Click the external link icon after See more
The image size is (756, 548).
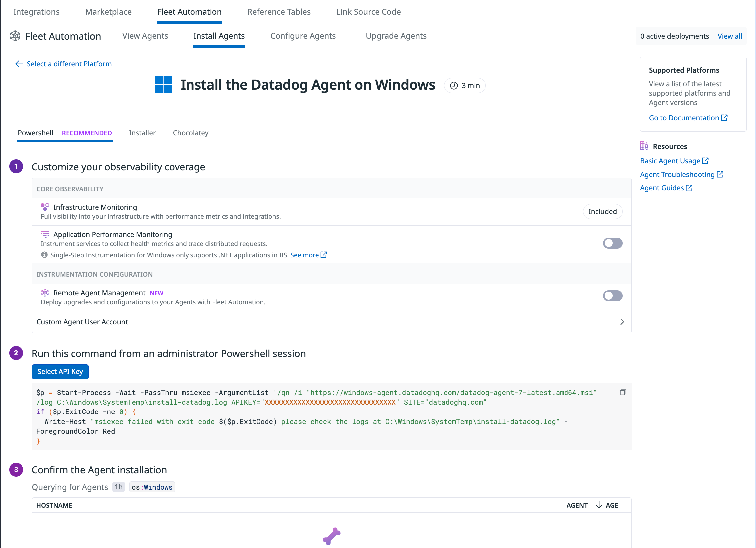323,255
